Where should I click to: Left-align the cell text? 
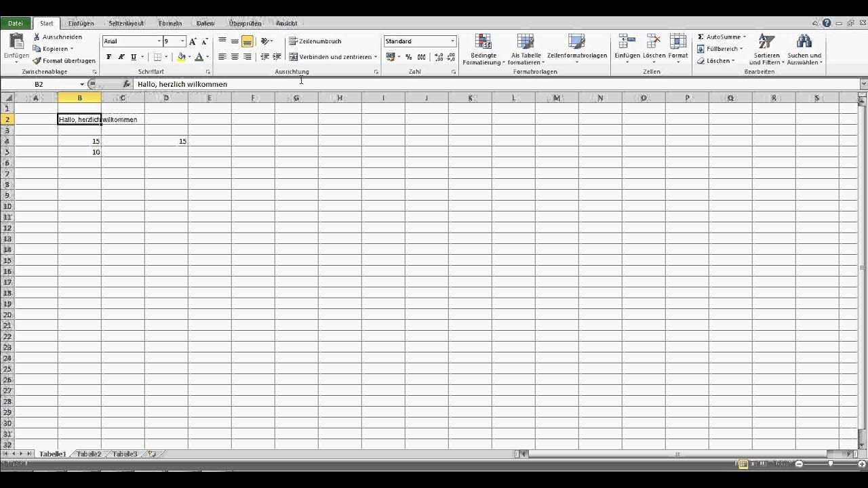click(x=222, y=57)
